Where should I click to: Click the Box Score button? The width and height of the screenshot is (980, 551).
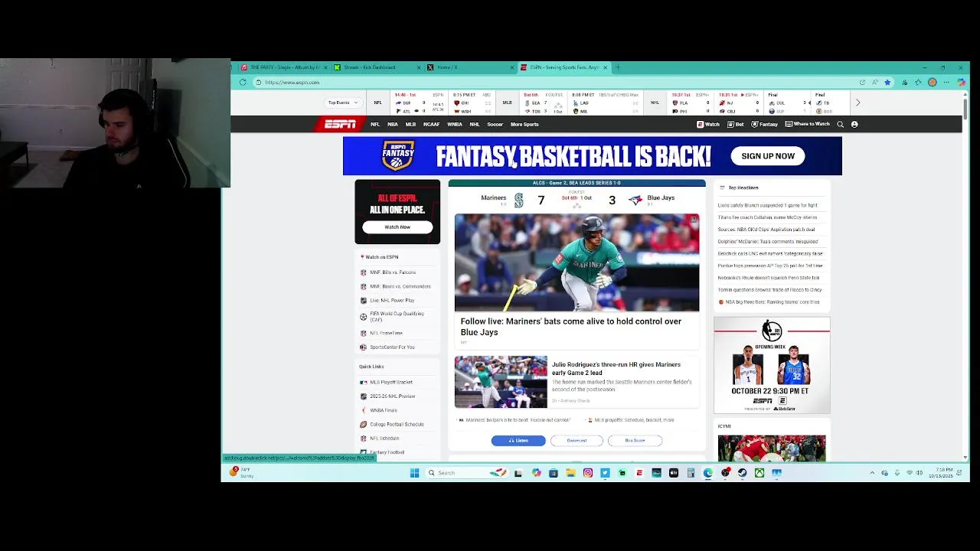635,440
